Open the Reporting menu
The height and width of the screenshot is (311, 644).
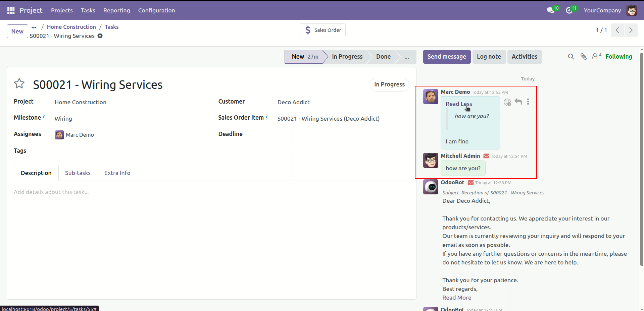coord(117,10)
